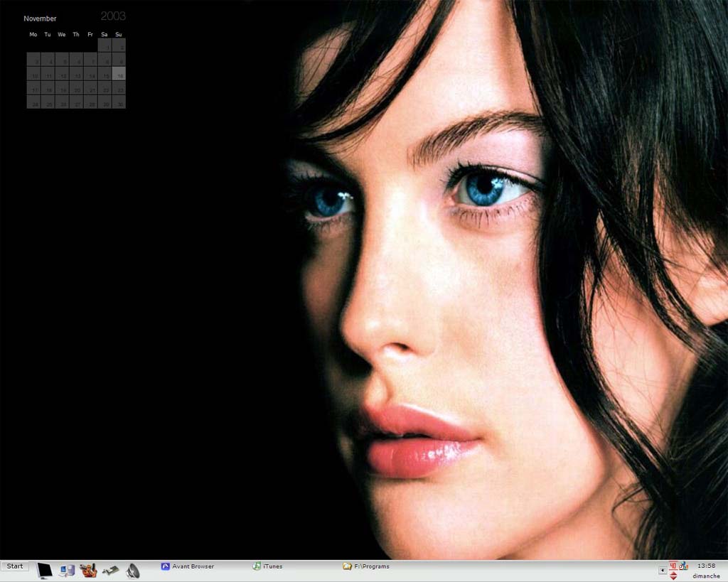Open the Start menu
Viewport: 728px width, 582px height.
click(15, 566)
